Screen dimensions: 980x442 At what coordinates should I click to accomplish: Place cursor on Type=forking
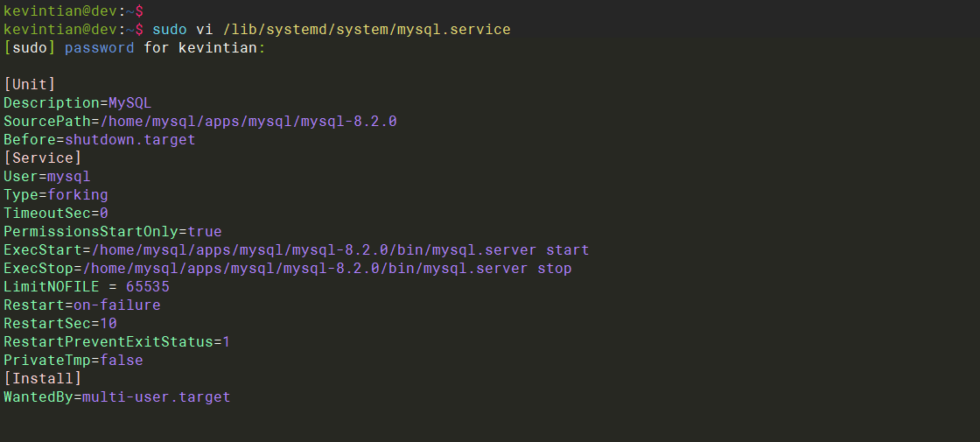click(56, 194)
